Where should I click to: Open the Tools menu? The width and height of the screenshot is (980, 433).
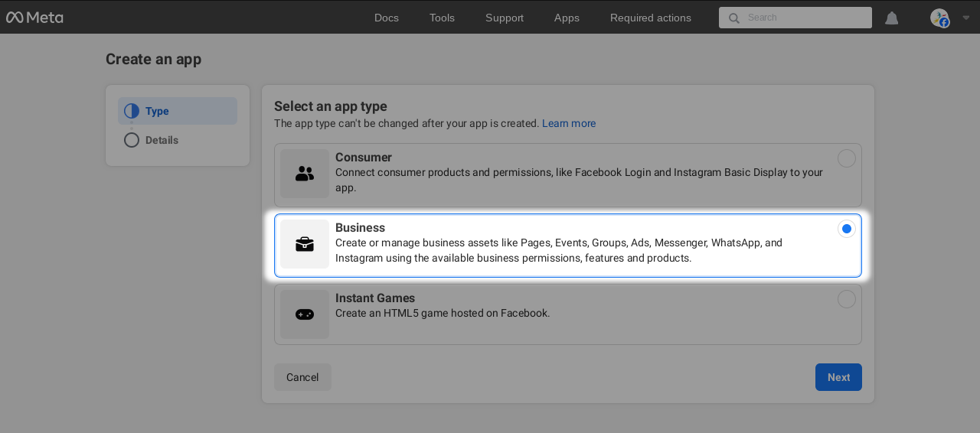(x=442, y=18)
